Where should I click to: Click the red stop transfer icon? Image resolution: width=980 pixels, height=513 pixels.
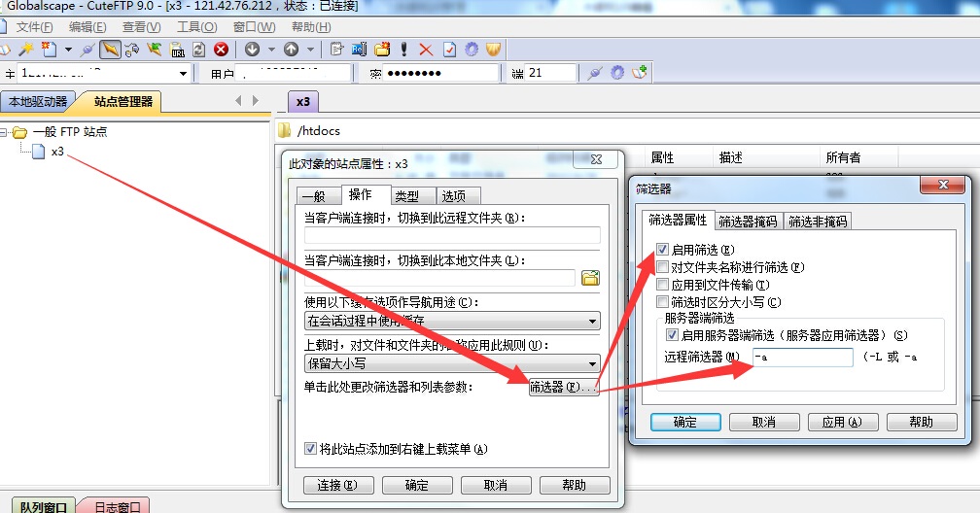click(222, 50)
